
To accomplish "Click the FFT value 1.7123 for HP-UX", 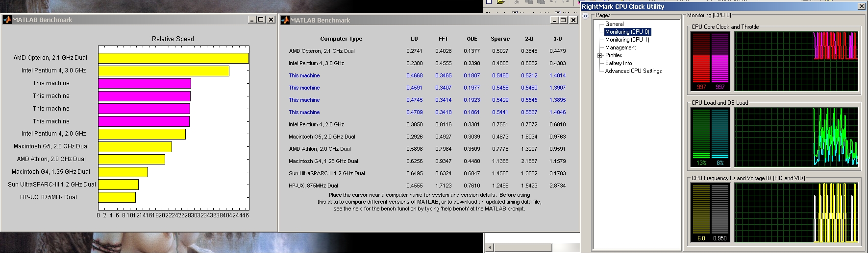I will pos(443,186).
